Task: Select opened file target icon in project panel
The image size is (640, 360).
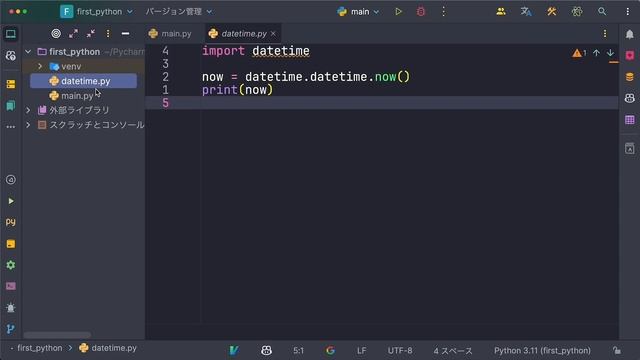Action: (x=56, y=34)
